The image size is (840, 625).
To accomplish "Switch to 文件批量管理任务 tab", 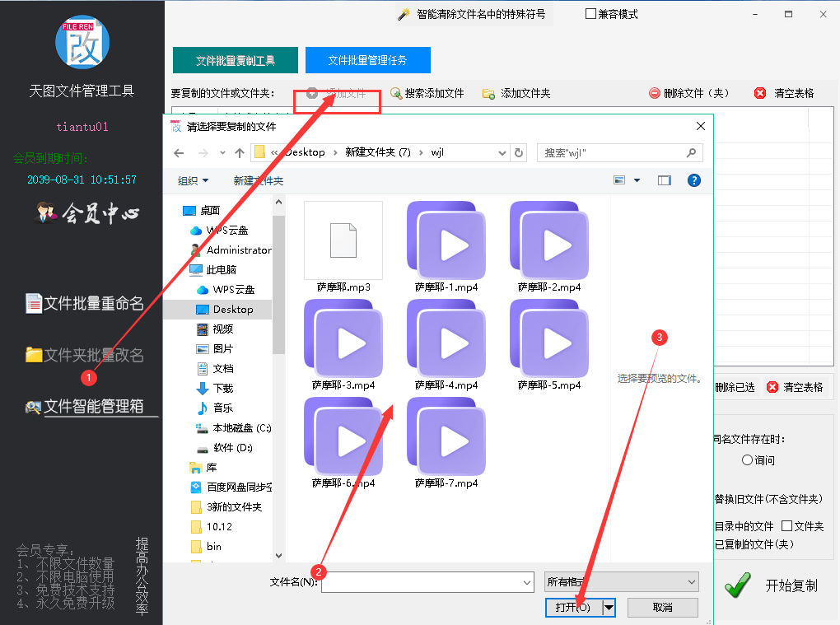I will click(x=367, y=60).
